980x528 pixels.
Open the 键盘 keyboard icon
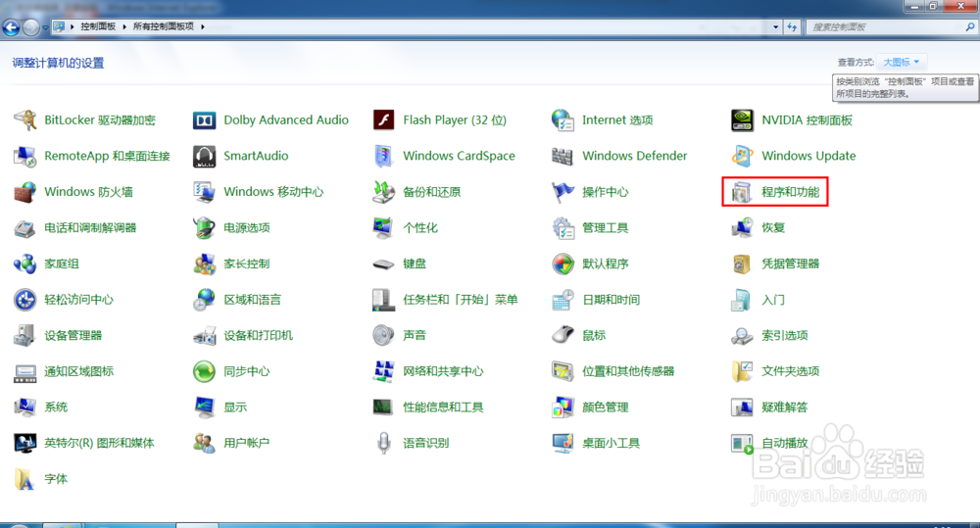pyautogui.click(x=384, y=264)
